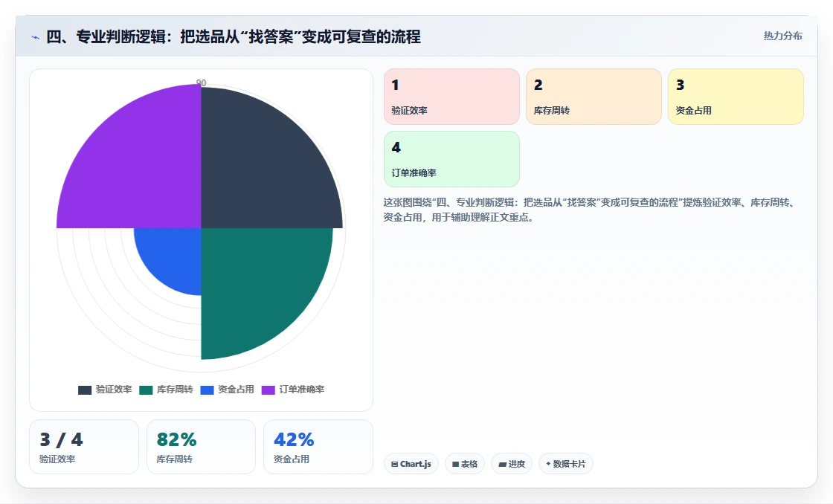Click the 热力分布 label in the header

(x=782, y=36)
